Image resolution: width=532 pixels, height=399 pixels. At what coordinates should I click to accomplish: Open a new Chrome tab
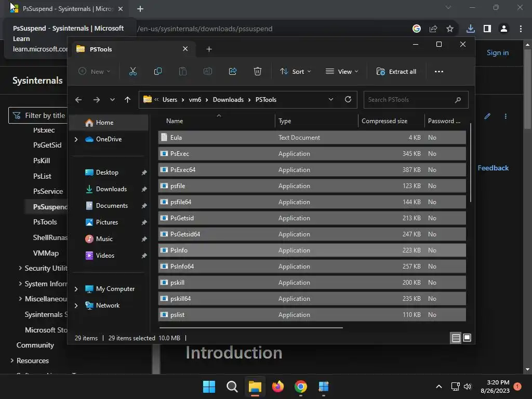[140, 9]
